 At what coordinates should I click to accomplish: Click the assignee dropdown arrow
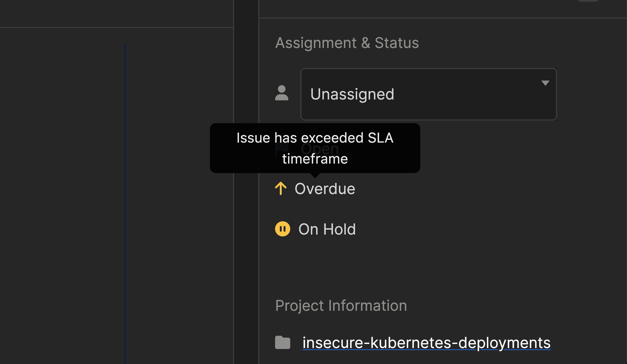[x=545, y=83]
